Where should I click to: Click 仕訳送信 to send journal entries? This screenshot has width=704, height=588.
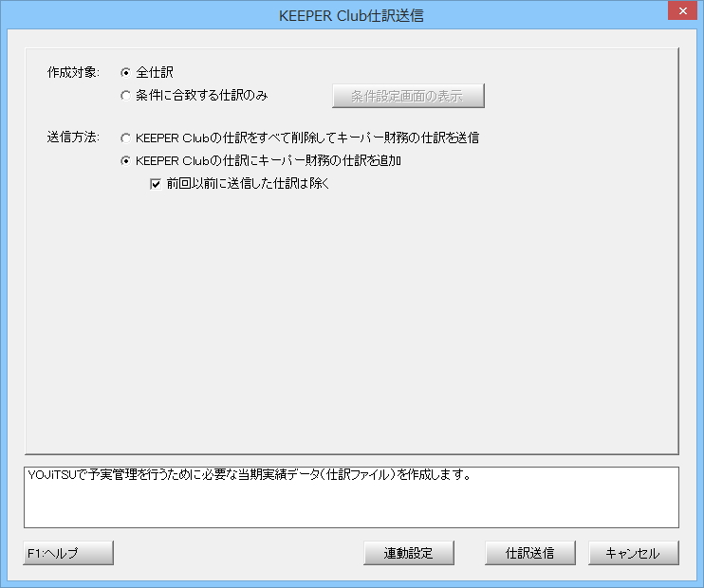pos(530,553)
